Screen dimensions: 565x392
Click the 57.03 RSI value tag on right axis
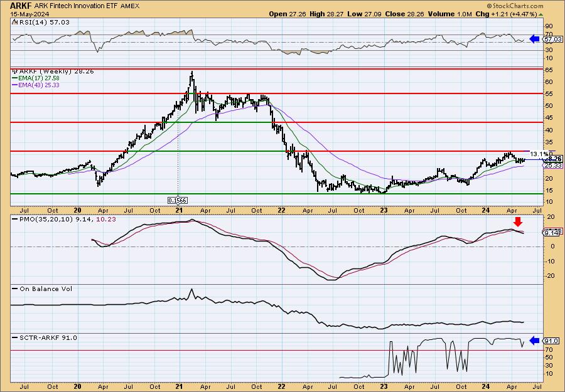pyautogui.click(x=552, y=39)
